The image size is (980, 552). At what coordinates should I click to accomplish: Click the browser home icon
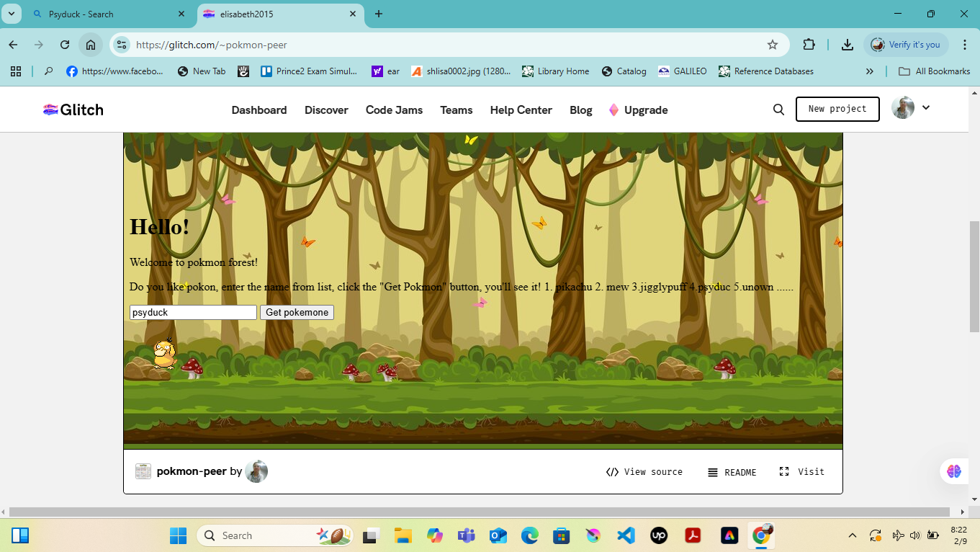click(91, 45)
